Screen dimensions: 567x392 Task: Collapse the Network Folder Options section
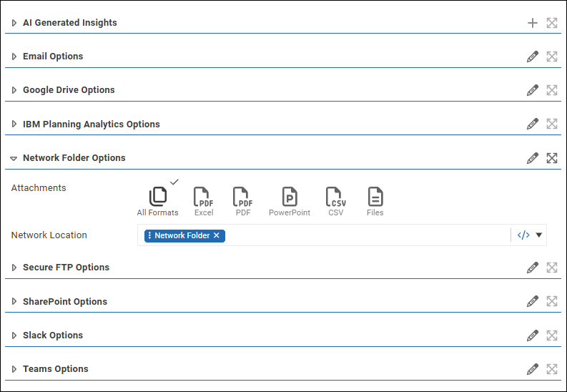pos(14,158)
